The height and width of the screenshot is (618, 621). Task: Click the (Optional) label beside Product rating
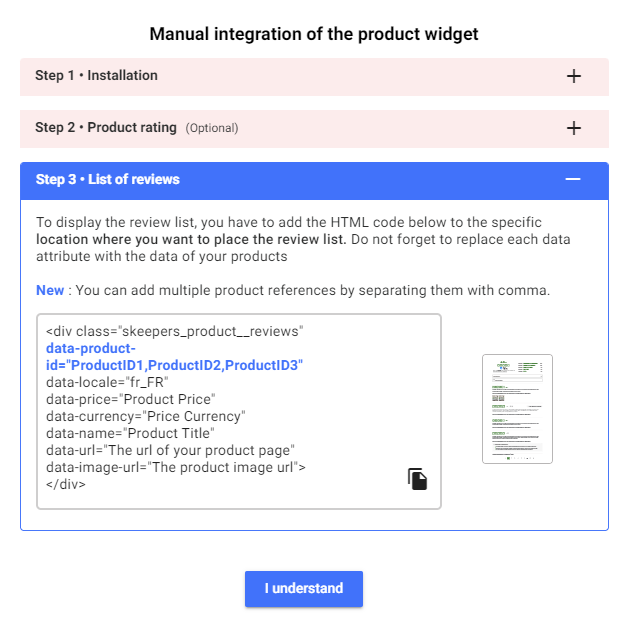pos(212,128)
